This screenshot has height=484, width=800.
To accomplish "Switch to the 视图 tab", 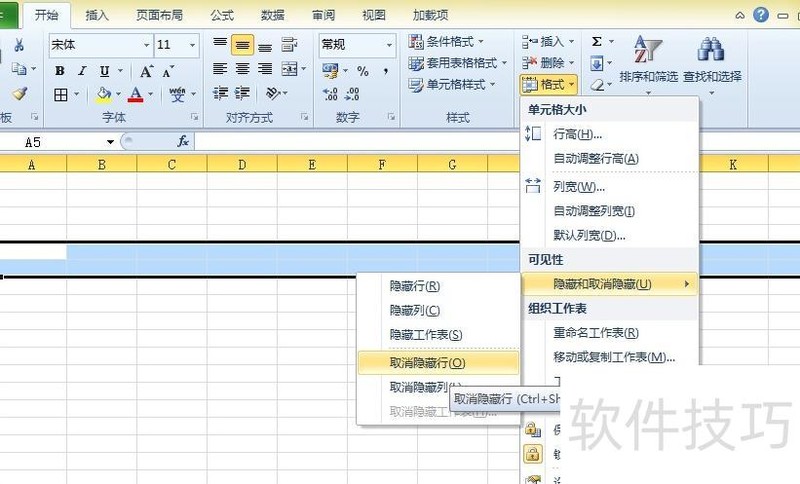I will pos(374,15).
